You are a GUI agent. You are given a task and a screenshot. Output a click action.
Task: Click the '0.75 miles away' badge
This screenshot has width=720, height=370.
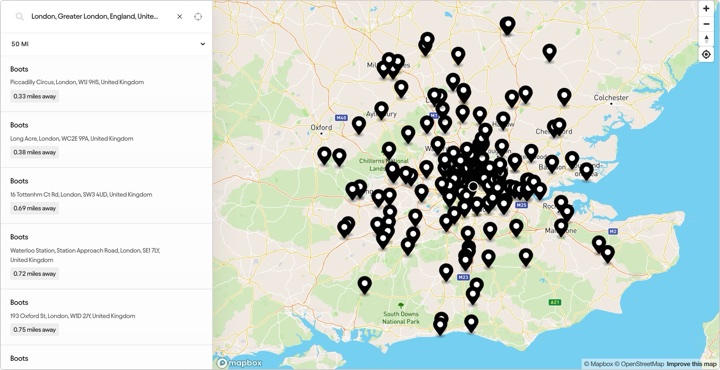(x=35, y=330)
